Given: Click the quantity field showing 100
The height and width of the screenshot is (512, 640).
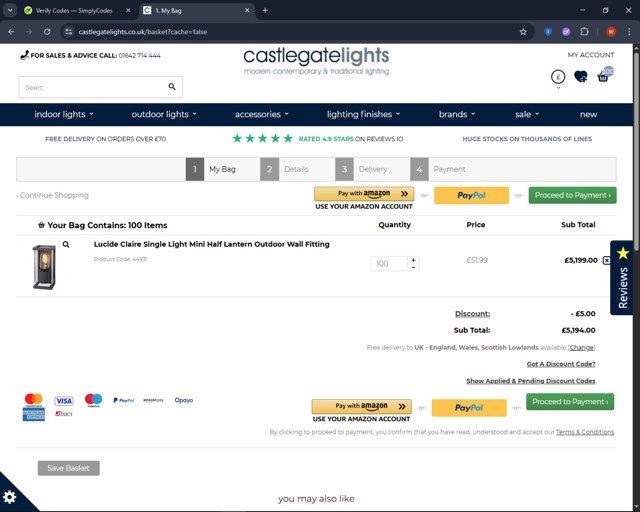Looking at the screenshot, I should pyautogui.click(x=389, y=263).
